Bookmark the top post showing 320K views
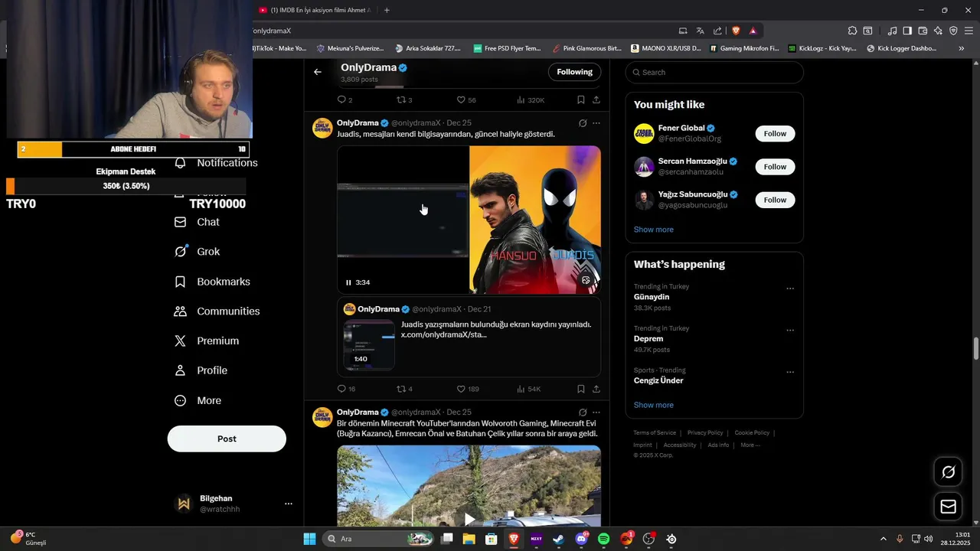This screenshot has height=551, width=980. (581, 99)
